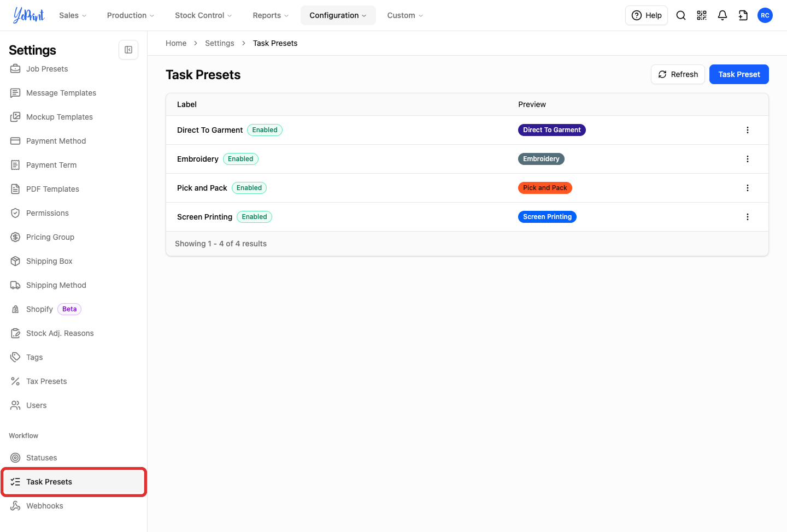
Task: Click the Screen Printing label text
Action: tap(204, 217)
